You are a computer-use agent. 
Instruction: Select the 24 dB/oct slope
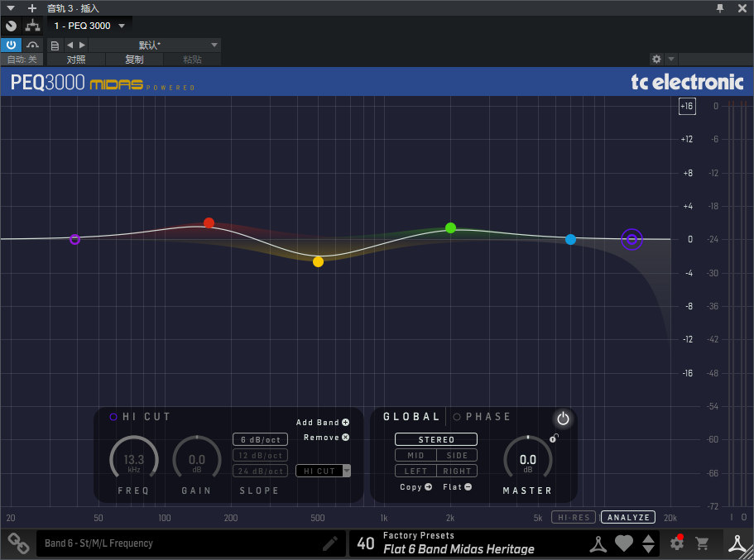[x=260, y=471]
